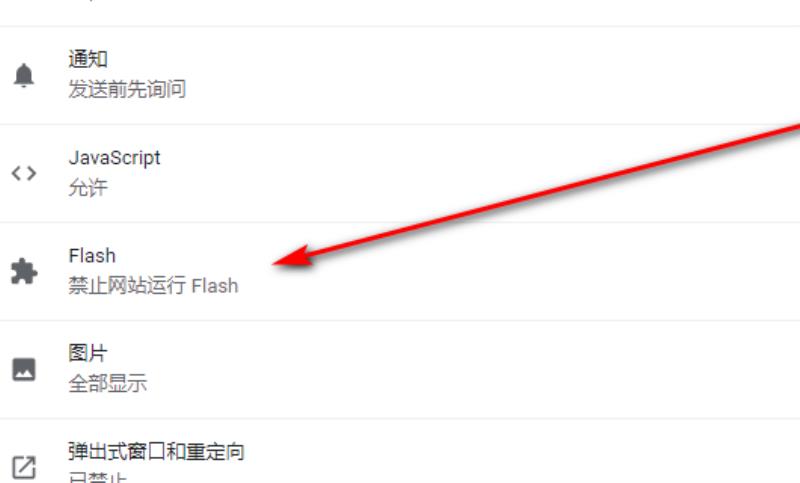Click the pop-up window redirect icon
This screenshot has width=800, height=483.
(24, 467)
